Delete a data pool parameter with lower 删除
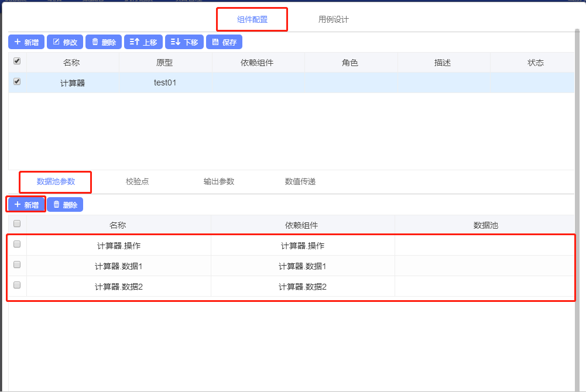This screenshot has height=392, width=586. point(65,205)
